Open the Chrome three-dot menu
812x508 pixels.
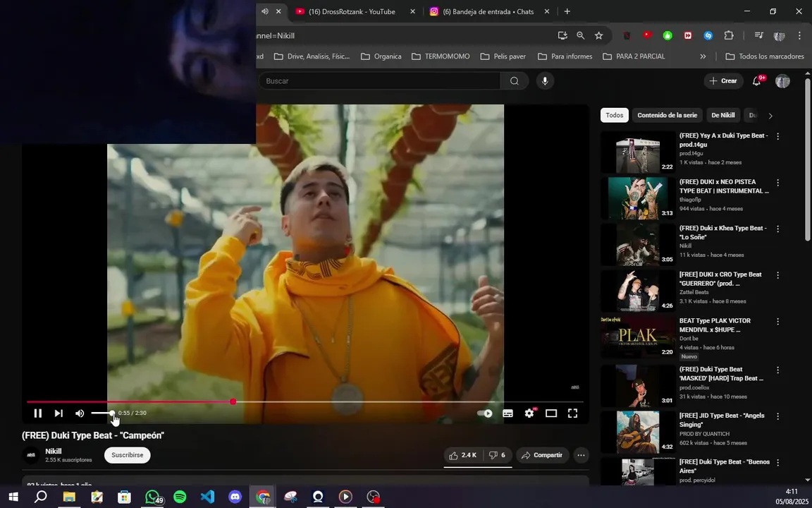799,36
